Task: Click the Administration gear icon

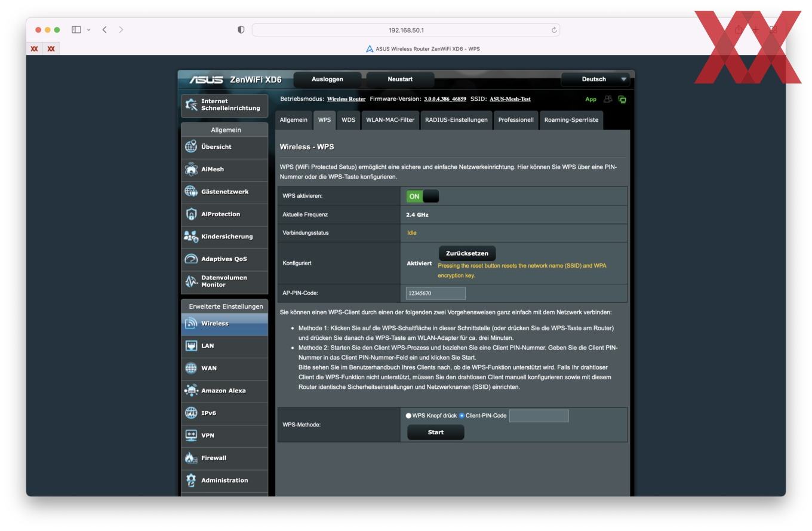Action: (191, 480)
